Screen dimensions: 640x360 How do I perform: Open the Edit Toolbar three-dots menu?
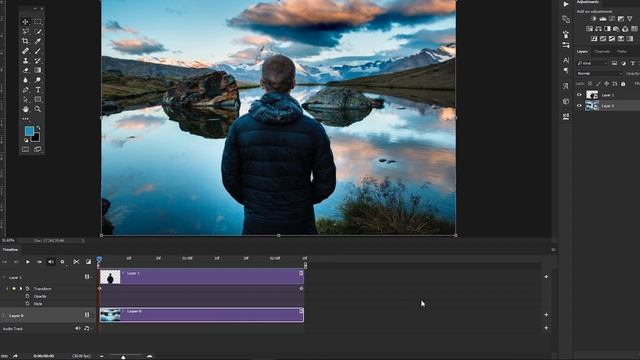[25, 119]
